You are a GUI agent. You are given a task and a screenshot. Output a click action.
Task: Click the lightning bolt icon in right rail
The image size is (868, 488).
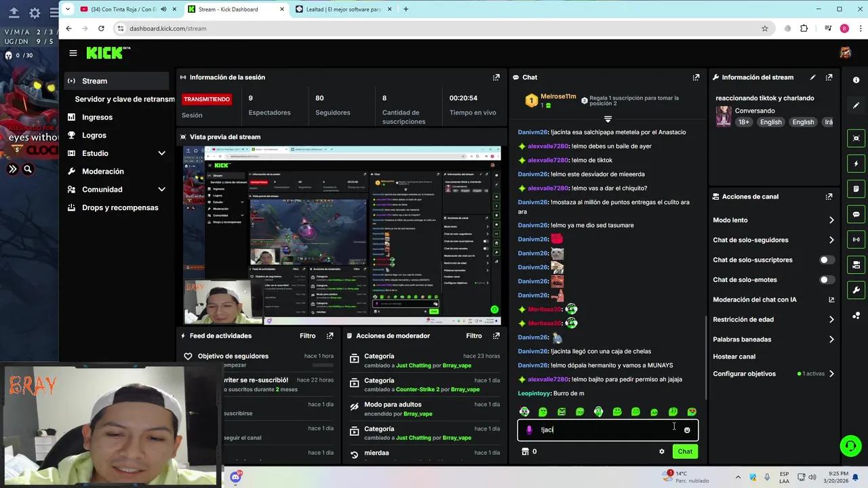tap(856, 163)
